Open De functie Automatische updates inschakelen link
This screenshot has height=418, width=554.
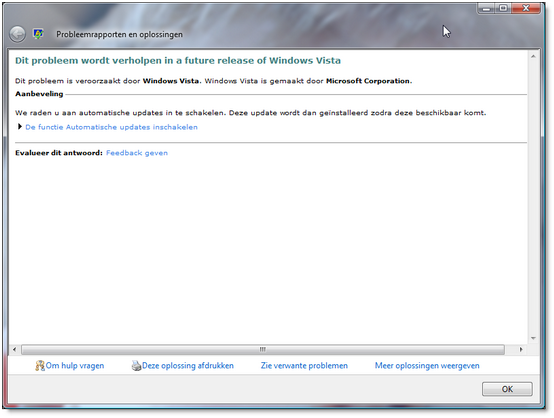[x=111, y=127]
